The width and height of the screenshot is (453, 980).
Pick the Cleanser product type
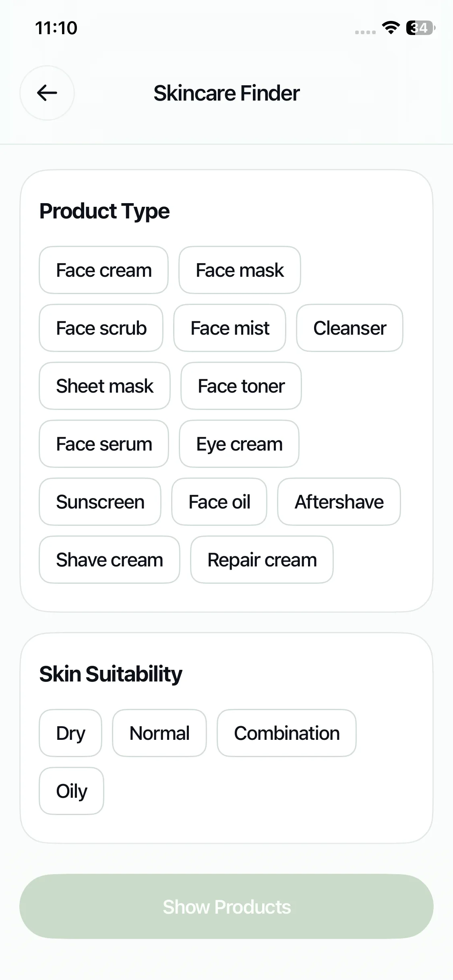pyautogui.click(x=350, y=328)
